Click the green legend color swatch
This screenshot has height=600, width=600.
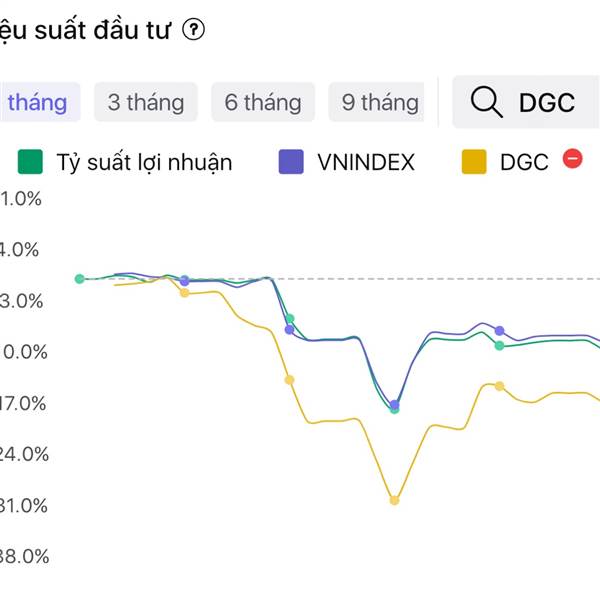point(30,162)
